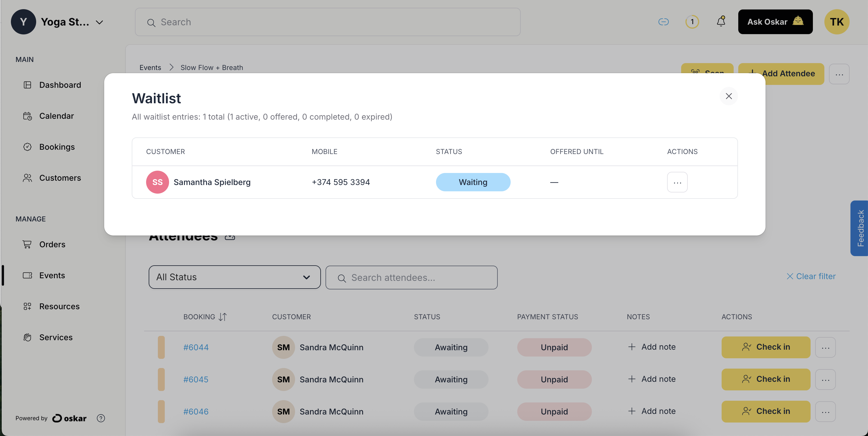
Task: Click the notification bell icon
Action: coord(721,22)
